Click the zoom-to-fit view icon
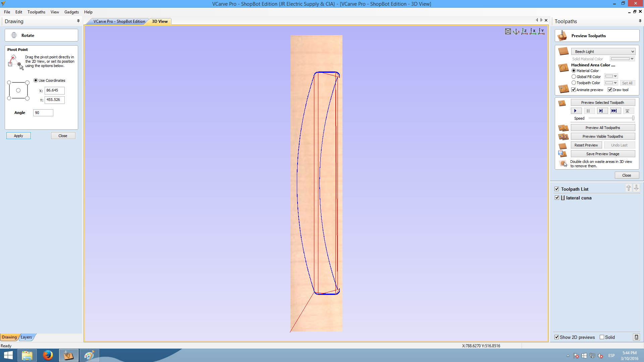The image size is (644, 362). (x=508, y=32)
